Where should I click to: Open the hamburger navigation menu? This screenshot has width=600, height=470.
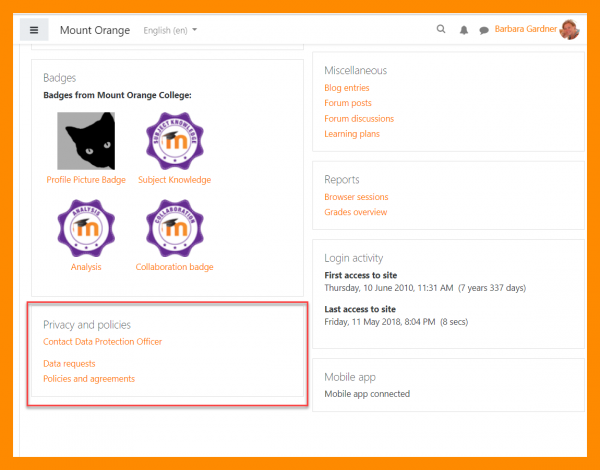(x=34, y=30)
